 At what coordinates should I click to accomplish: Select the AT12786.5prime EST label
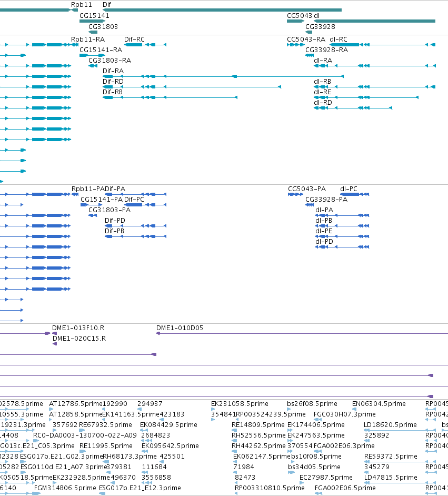tap(76, 404)
